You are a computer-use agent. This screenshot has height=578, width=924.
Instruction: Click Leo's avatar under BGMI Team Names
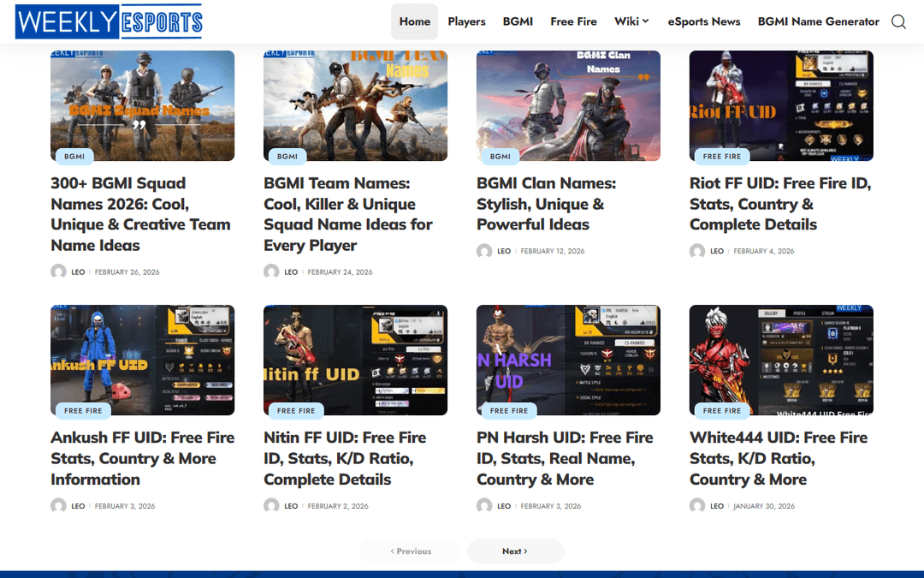tap(271, 272)
